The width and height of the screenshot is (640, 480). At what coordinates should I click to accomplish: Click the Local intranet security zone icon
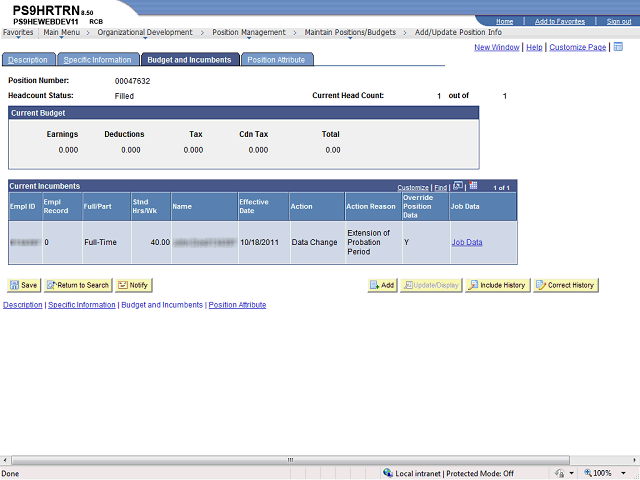point(388,473)
